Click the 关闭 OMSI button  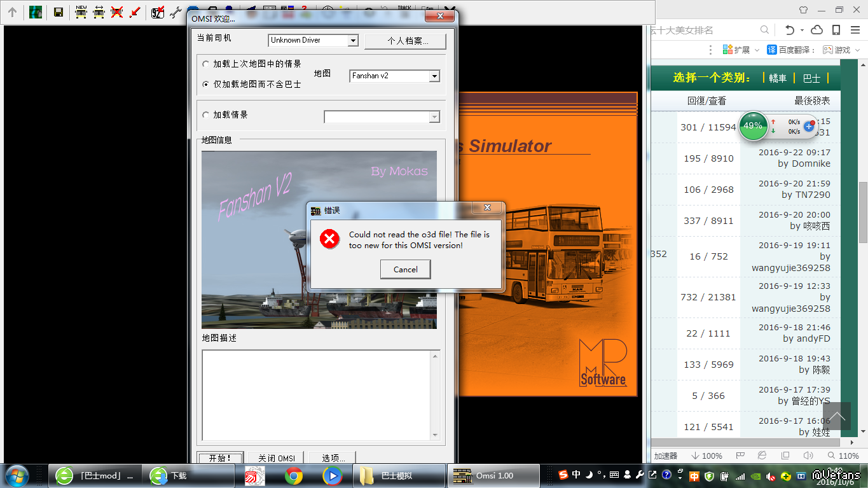pyautogui.click(x=277, y=458)
